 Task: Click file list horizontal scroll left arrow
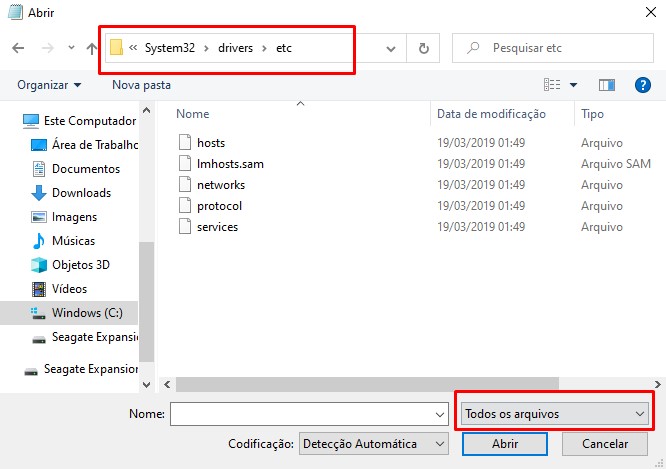coord(167,384)
